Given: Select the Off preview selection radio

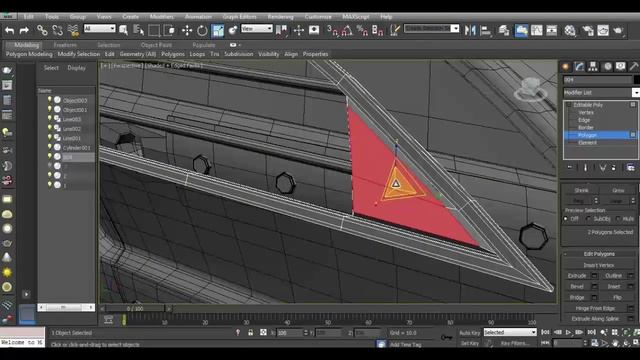Looking at the screenshot, I should (x=566, y=219).
